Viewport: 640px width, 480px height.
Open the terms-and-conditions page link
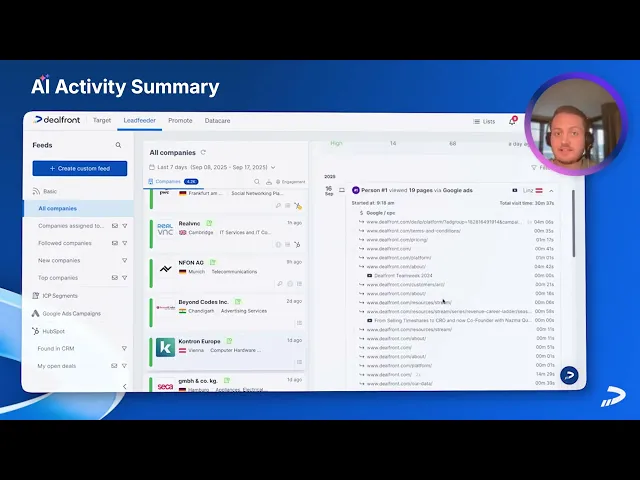[x=413, y=231]
